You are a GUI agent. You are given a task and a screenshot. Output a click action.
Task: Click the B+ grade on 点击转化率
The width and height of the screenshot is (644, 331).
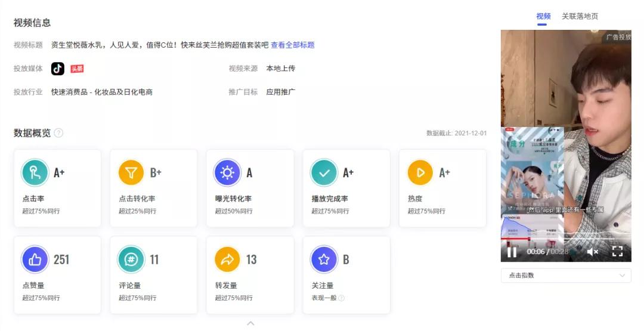[156, 172]
